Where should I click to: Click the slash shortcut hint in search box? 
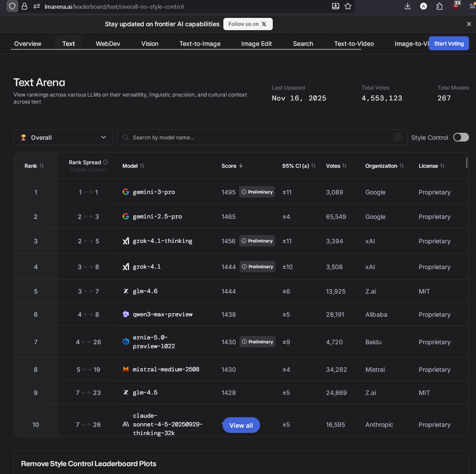398,138
